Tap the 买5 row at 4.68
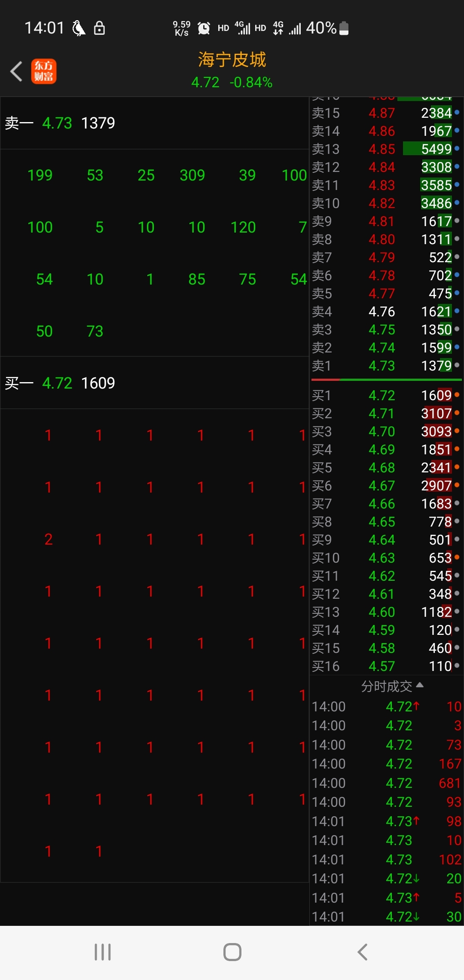Viewport: 464px width, 980px height. [386, 468]
